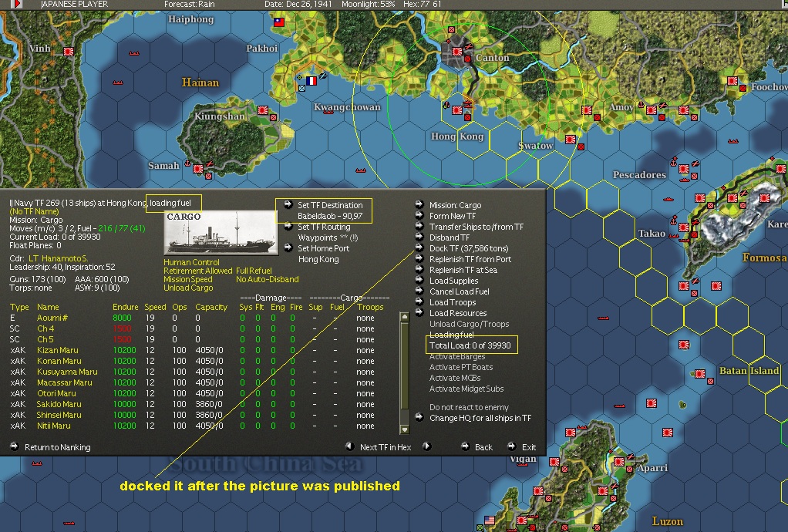Click the Japanese base marker at Vinh
788x532 pixels.
pyautogui.click(x=69, y=51)
